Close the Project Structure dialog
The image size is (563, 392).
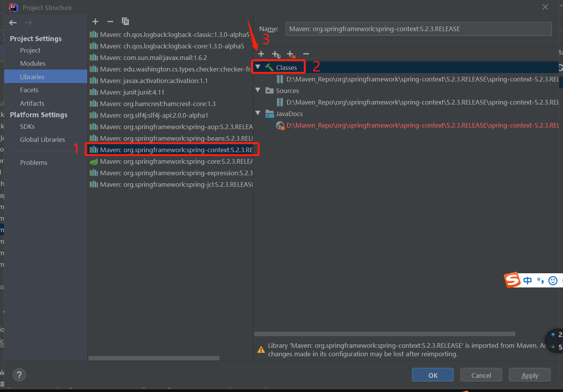(545, 7)
